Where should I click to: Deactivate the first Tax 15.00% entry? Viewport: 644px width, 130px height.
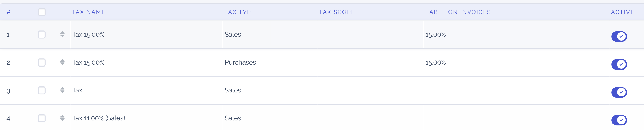click(620, 36)
